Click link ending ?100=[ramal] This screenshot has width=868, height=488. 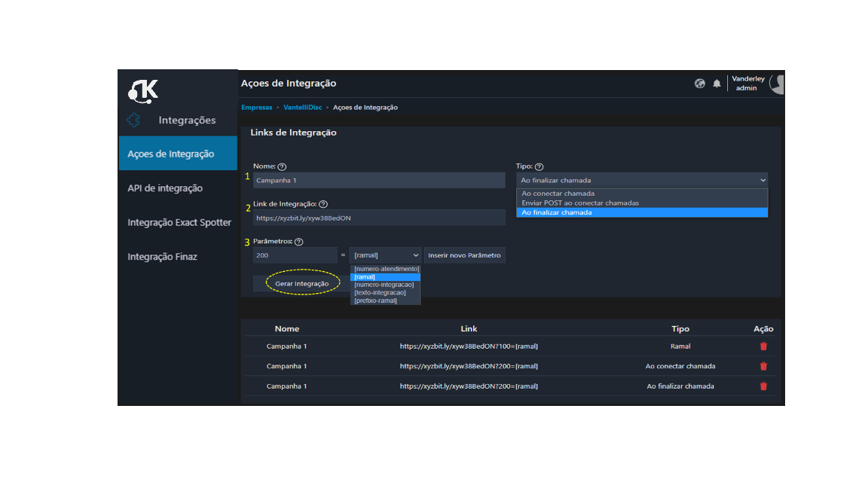tap(469, 346)
